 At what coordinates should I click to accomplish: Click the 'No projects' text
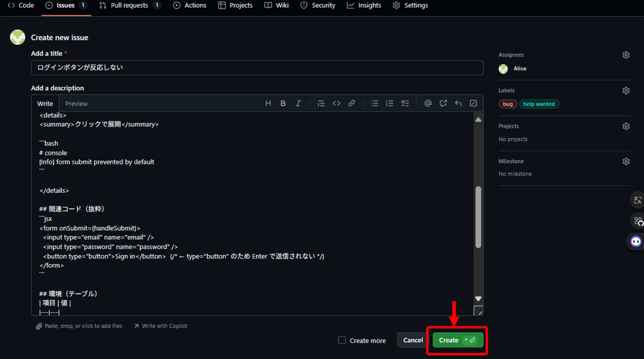coord(513,139)
